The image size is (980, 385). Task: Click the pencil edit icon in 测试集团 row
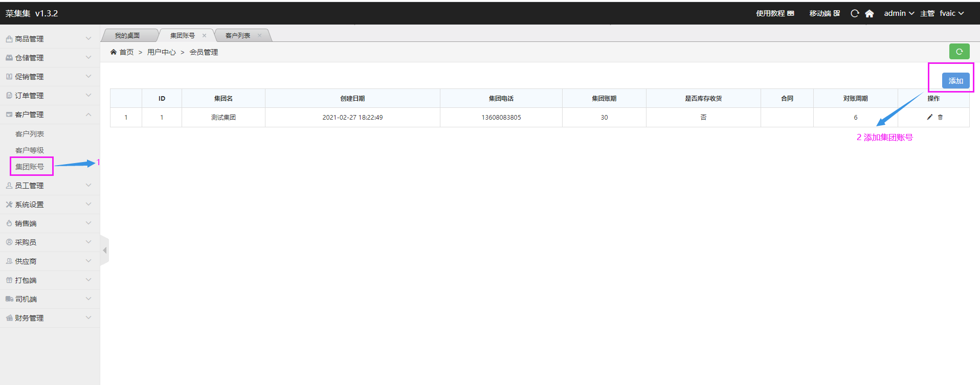(x=929, y=117)
